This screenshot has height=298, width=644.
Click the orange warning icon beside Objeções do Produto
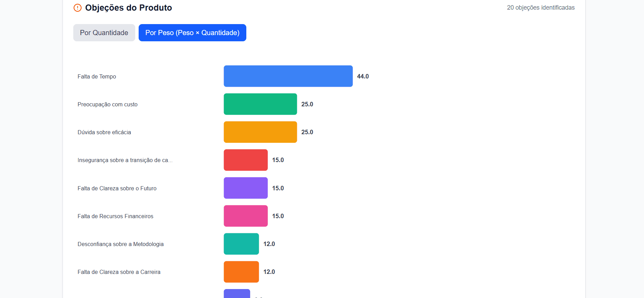(78, 8)
